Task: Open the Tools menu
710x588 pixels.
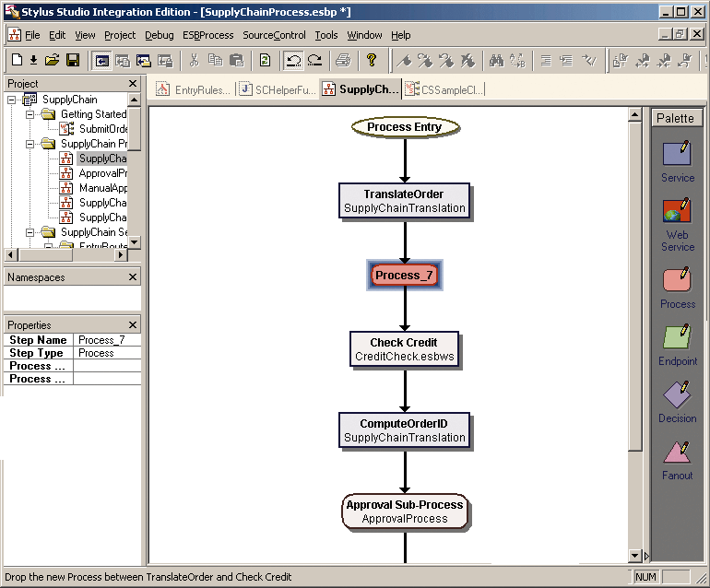Action: coord(326,35)
